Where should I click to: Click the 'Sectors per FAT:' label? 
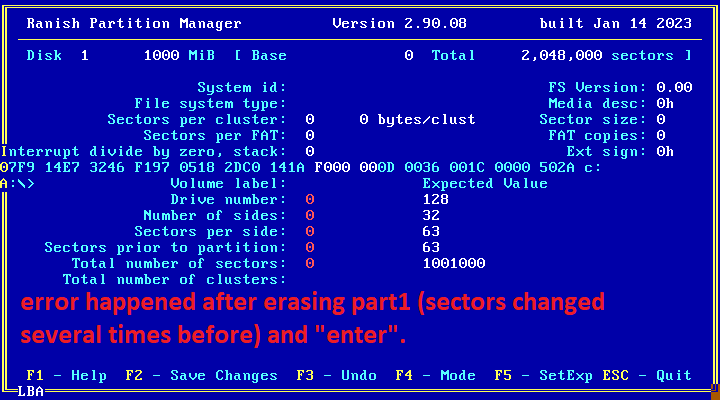coord(215,136)
